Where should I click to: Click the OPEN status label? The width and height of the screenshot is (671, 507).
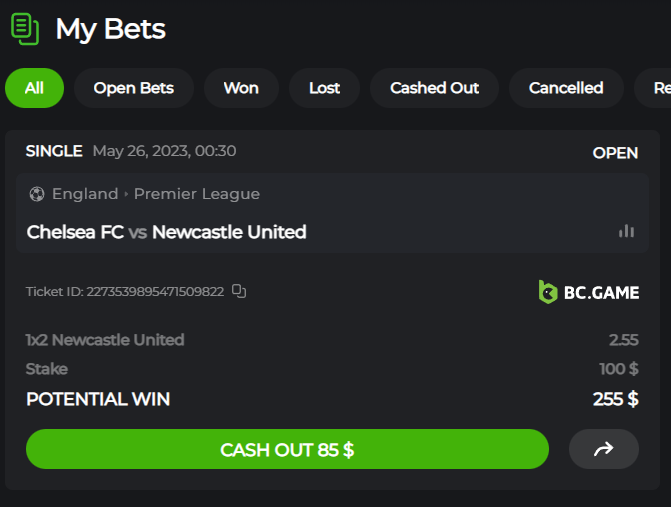point(615,153)
